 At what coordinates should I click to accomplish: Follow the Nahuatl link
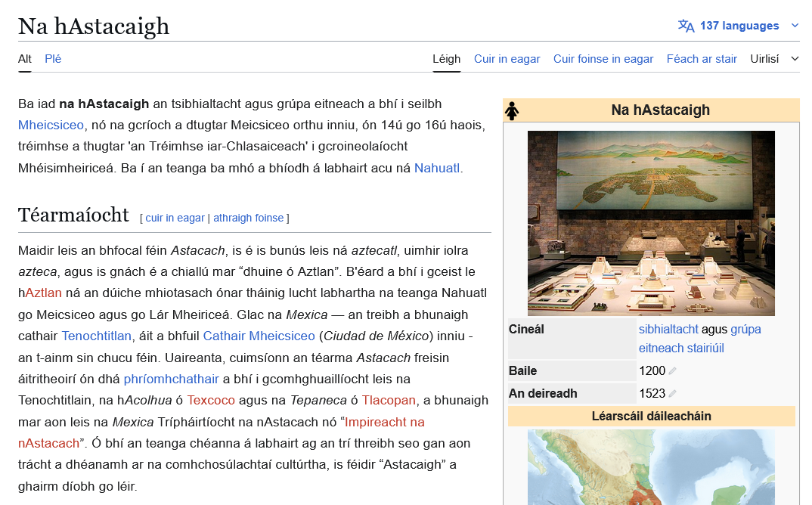[x=436, y=168]
